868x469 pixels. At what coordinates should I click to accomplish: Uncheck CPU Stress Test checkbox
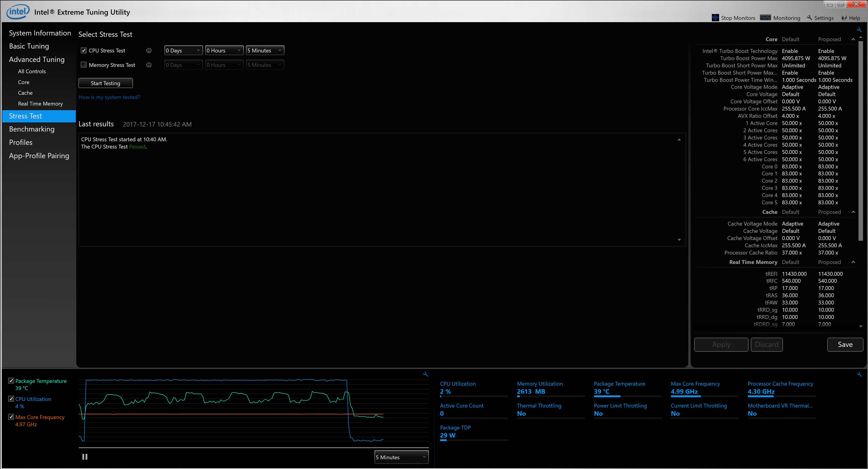coord(84,50)
